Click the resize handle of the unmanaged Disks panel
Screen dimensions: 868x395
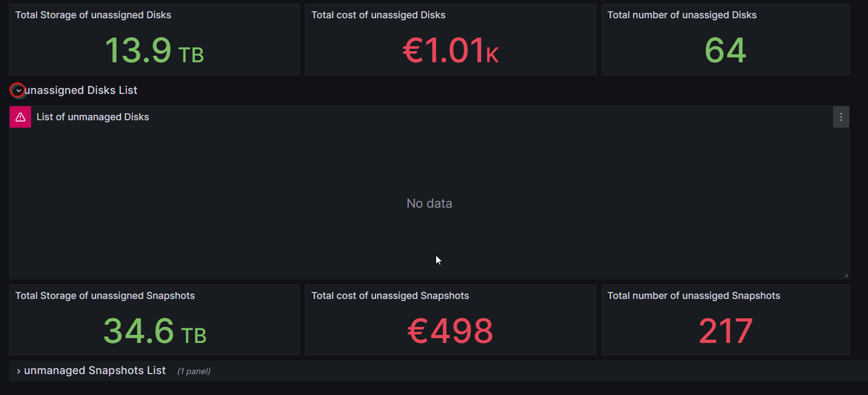coord(845,275)
